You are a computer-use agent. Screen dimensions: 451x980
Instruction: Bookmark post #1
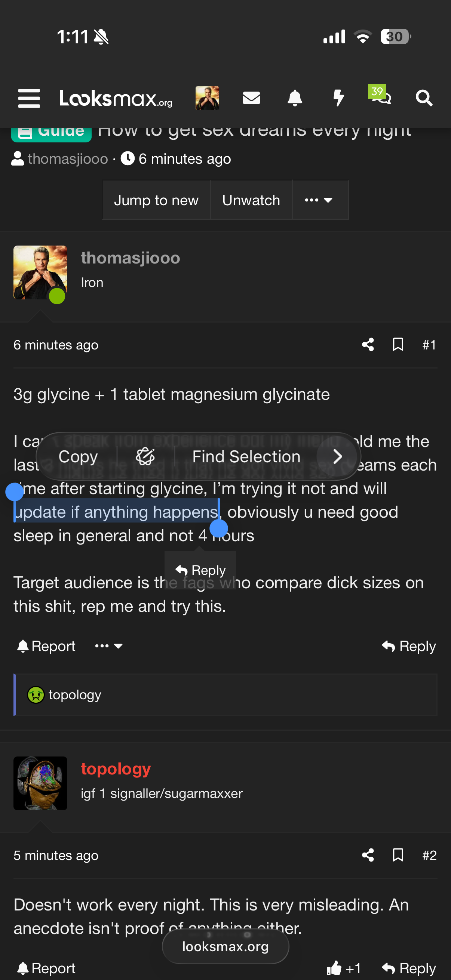point(398,345)
